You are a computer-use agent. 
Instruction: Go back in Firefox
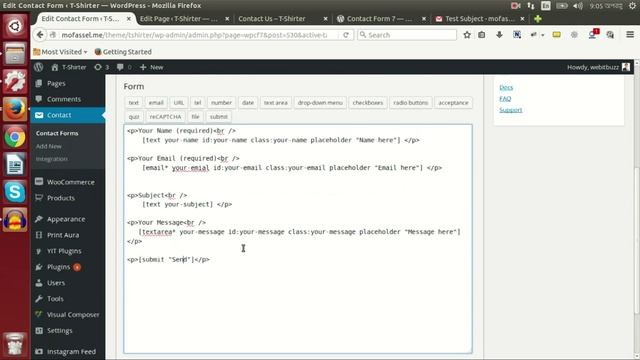(x=40, y=35)
